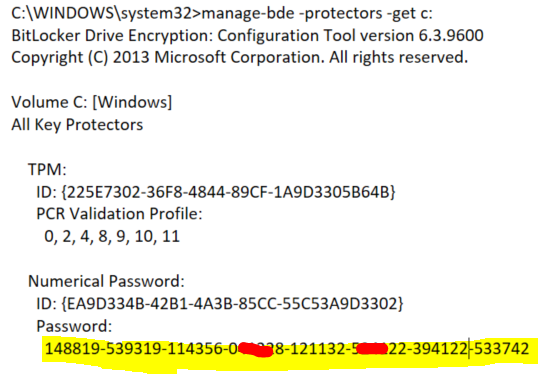Screen dimensions: 547x374
Task: Click the BitLocker Drive Encryption version line
Action: pos(247,36)
